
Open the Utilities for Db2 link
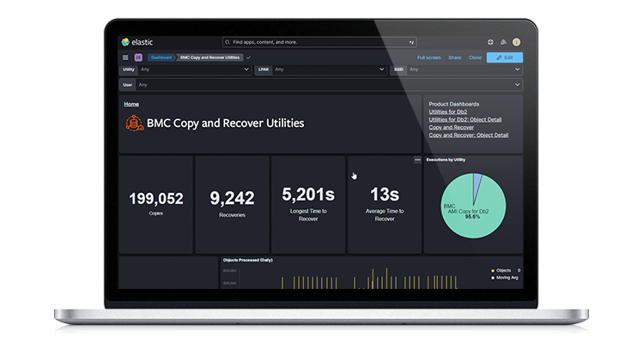447,111
